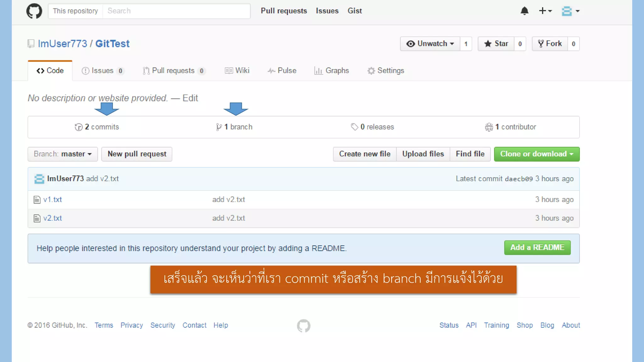Open the Wiki tab
644x362 pixels.
(237, 71)
